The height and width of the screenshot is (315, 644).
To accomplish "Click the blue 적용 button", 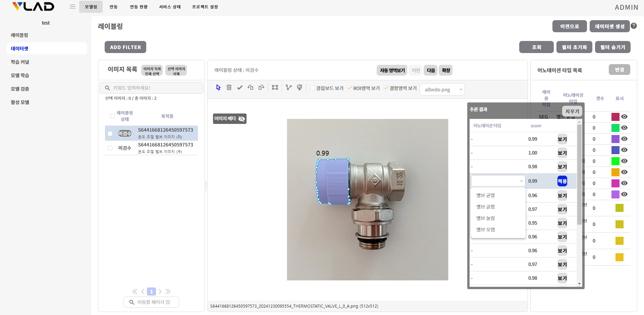I will [x=562, y=181].
